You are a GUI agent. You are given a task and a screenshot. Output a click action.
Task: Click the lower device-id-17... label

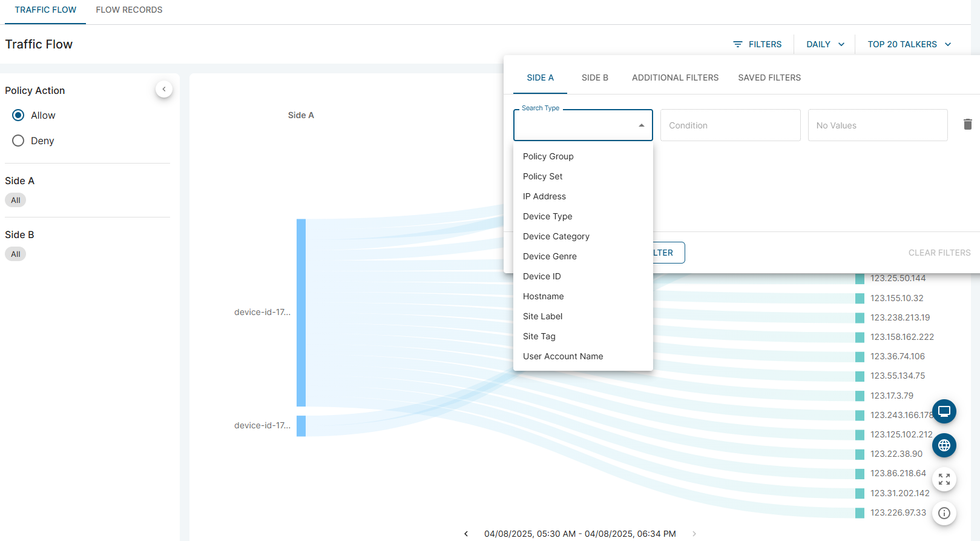[x=262, y=425]
